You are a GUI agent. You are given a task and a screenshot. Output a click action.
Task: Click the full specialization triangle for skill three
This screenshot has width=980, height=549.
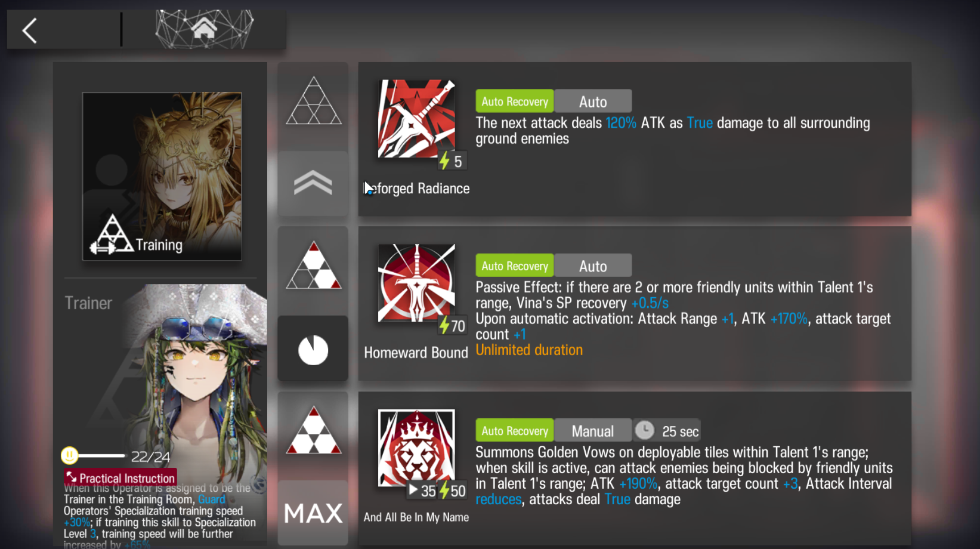point(313,430)
